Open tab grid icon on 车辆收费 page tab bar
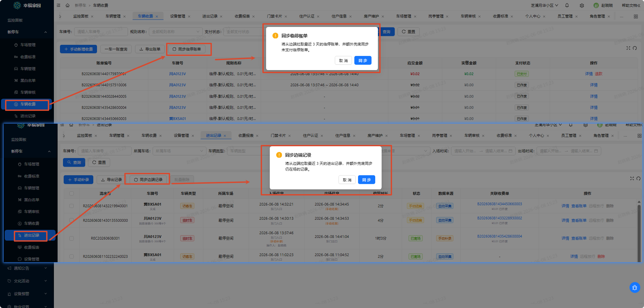644x308 pixels. [x=636, y=16]
